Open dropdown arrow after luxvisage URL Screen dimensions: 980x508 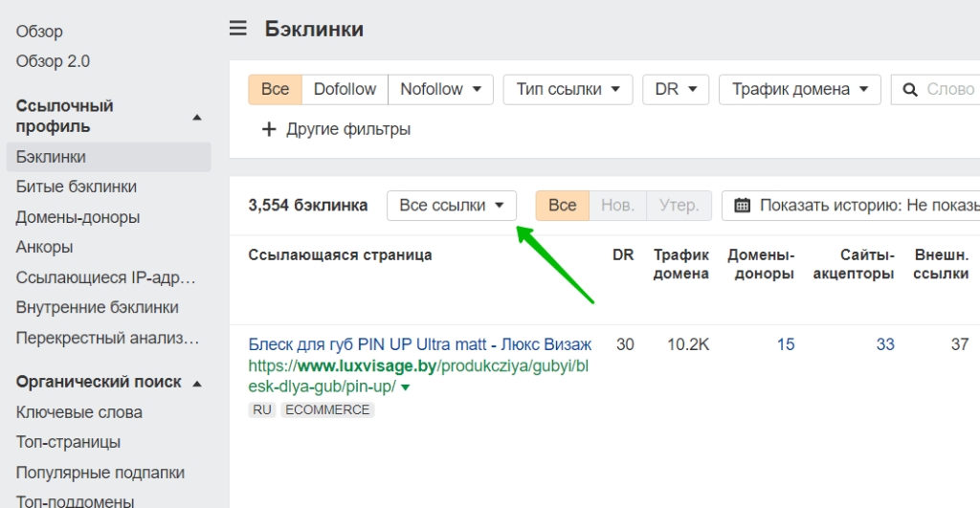click(x=405, y=387)
